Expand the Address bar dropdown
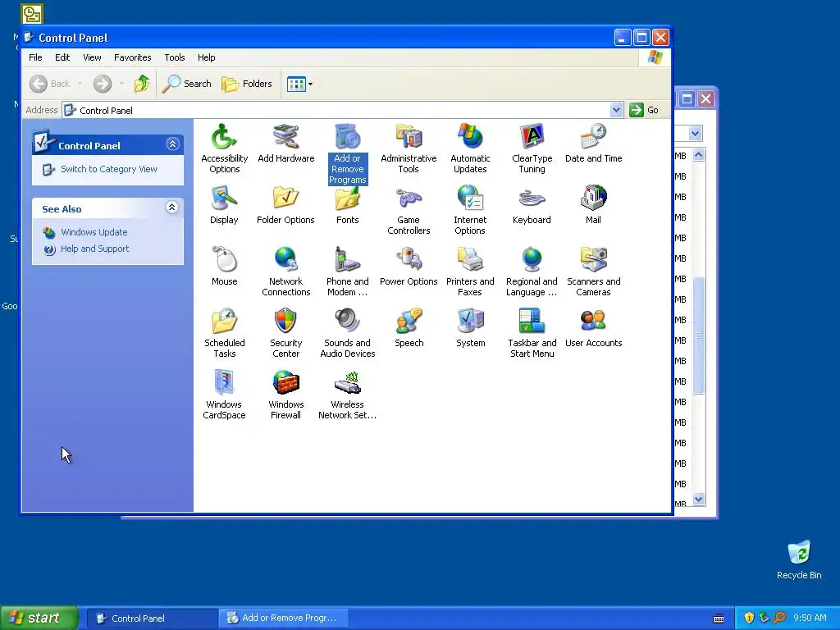 (616, 110)
